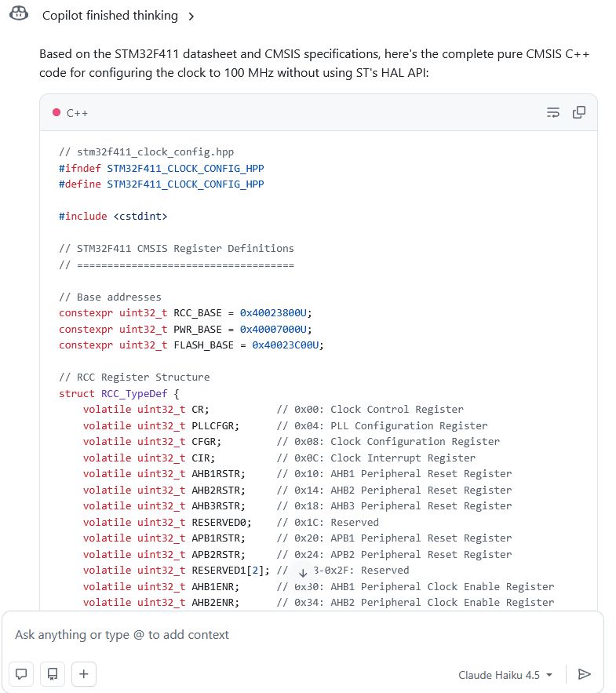Click the C++ language label
The image size is (616, 693).
click(77, 113)
